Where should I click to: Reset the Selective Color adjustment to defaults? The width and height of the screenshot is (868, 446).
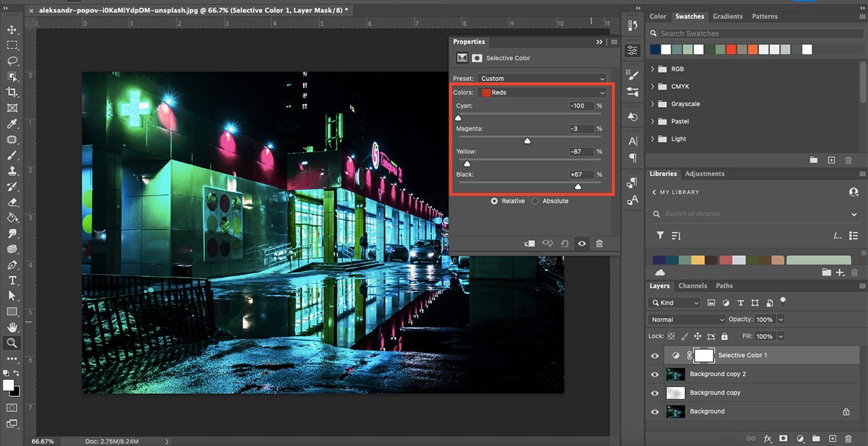click(565, 244)
